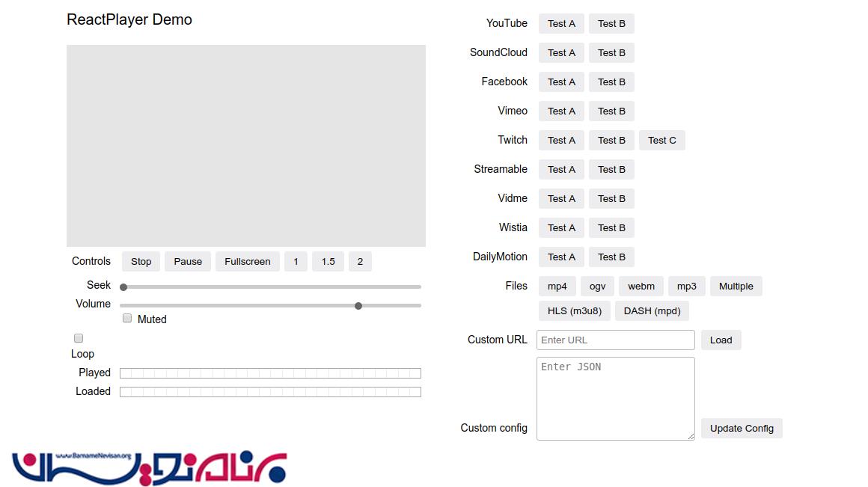Click the Controls label

(91, 261)
